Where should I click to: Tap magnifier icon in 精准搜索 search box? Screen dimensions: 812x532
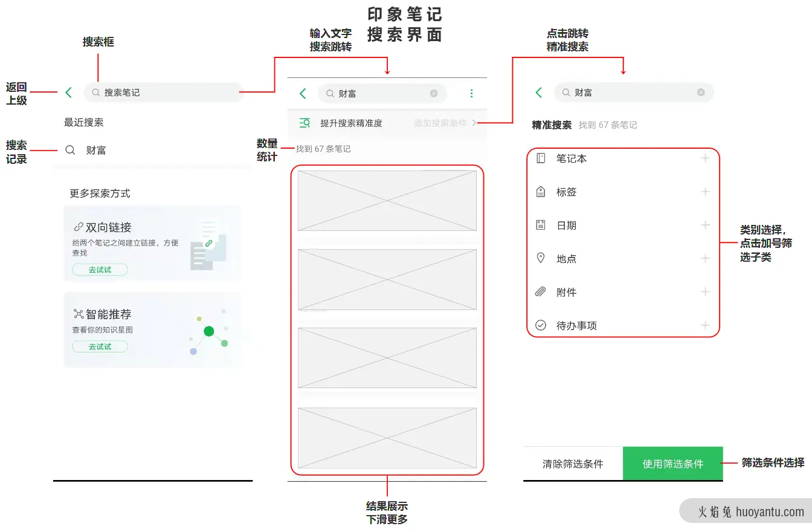pos(566,92)
